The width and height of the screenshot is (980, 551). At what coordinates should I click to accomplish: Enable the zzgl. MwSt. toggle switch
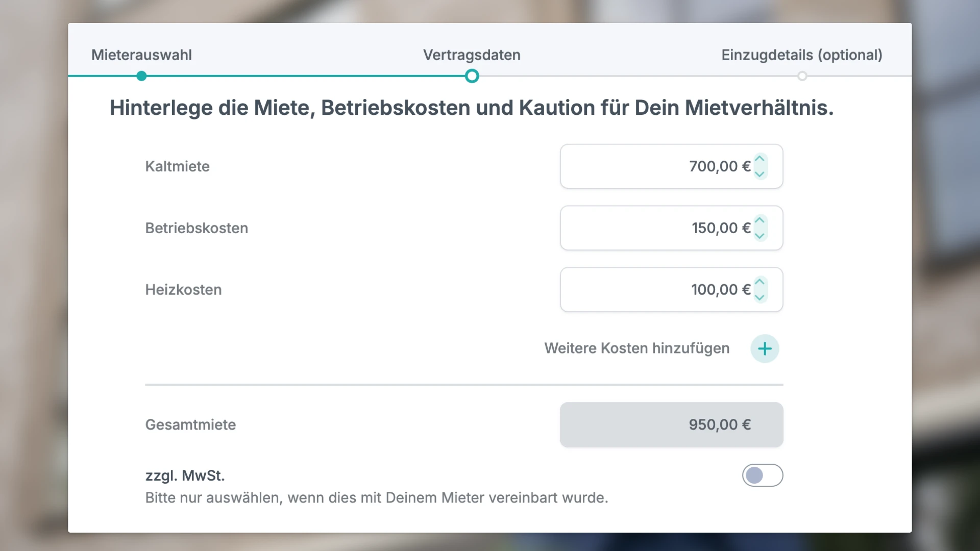point(763,475)
